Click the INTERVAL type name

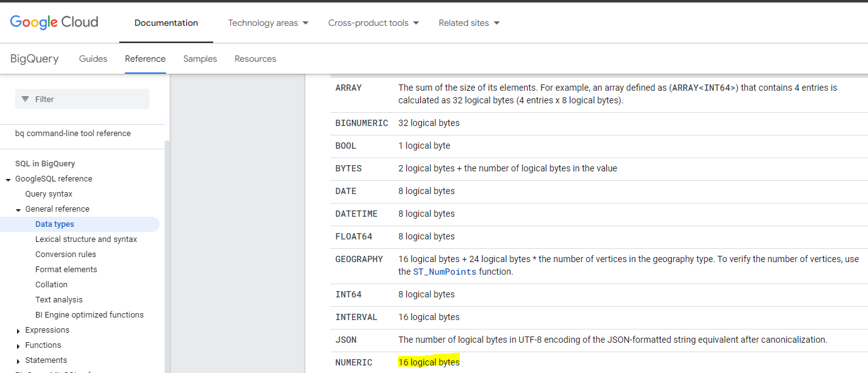coord(356,317)
